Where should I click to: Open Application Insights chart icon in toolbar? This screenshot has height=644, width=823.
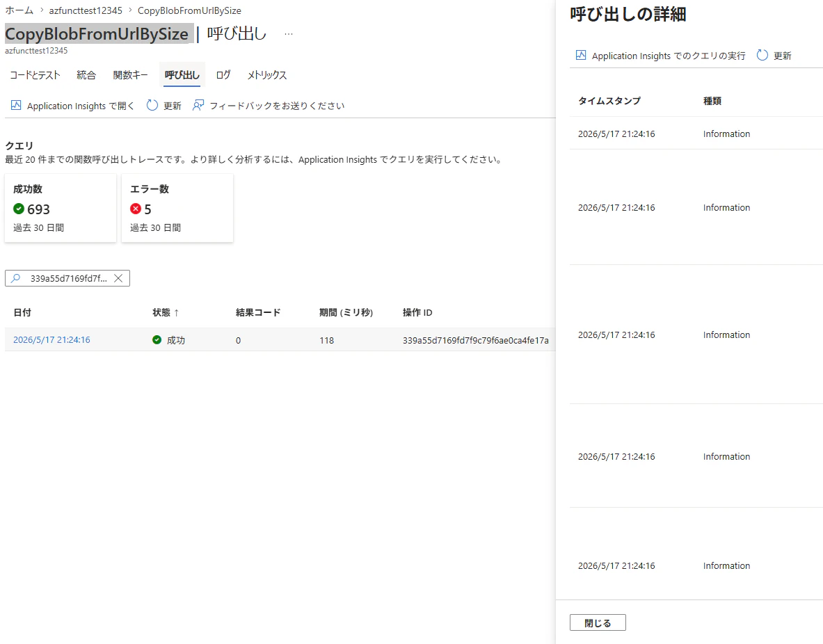[16, 106]
